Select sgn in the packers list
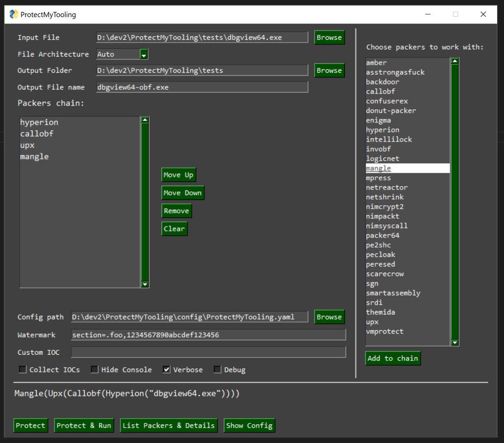 tap(407, 283)
